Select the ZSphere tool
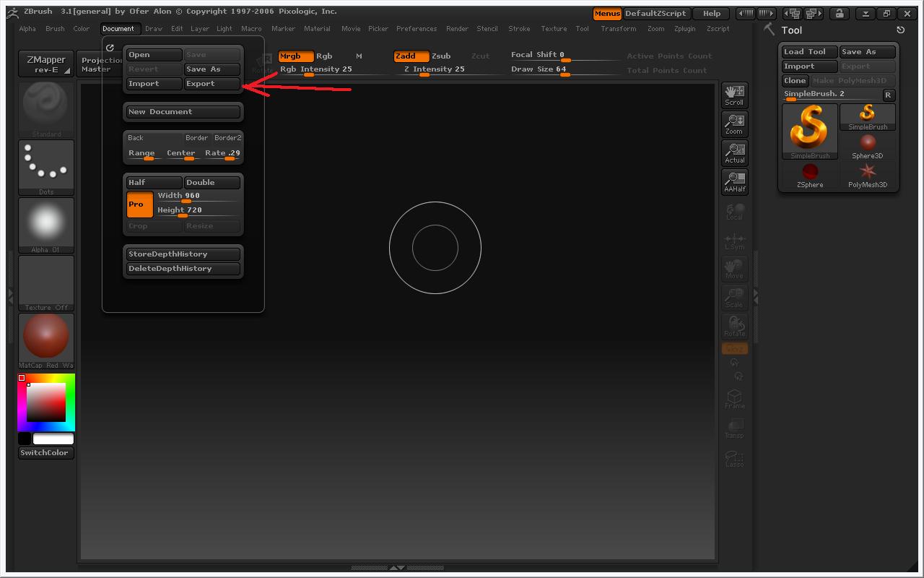 tap(810, 175)
